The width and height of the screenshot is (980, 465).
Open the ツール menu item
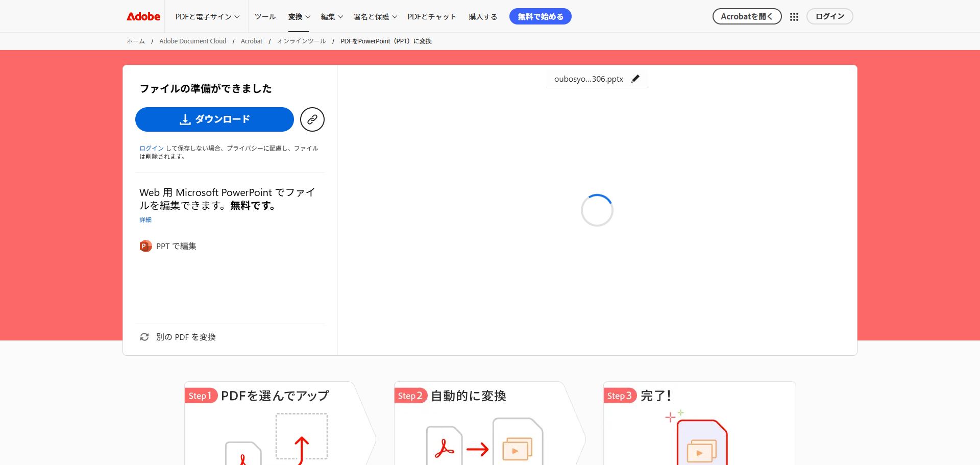pos(265,17)
